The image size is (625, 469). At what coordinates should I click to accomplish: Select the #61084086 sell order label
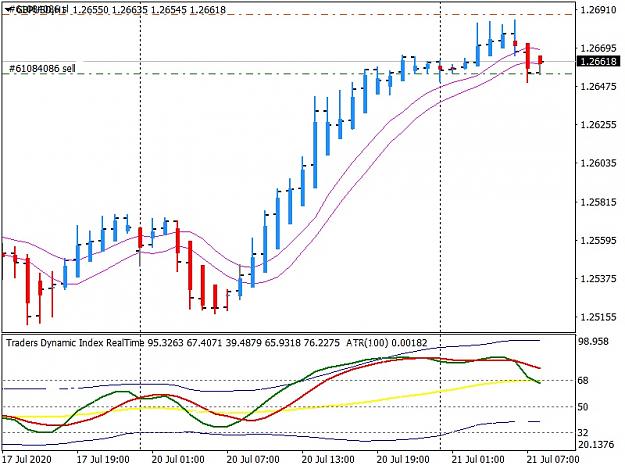[42, 69]
